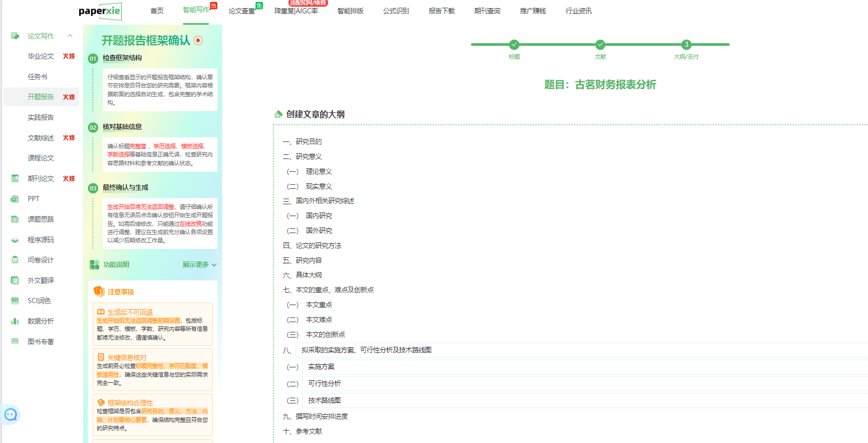Click the SCI润色 sidebar icon

(15, 300)
